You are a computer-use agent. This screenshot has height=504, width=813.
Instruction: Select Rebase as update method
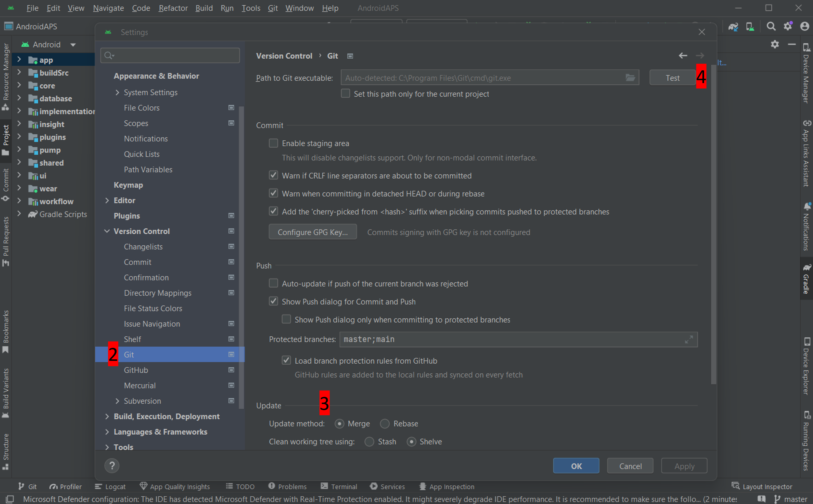pos(385,424)
